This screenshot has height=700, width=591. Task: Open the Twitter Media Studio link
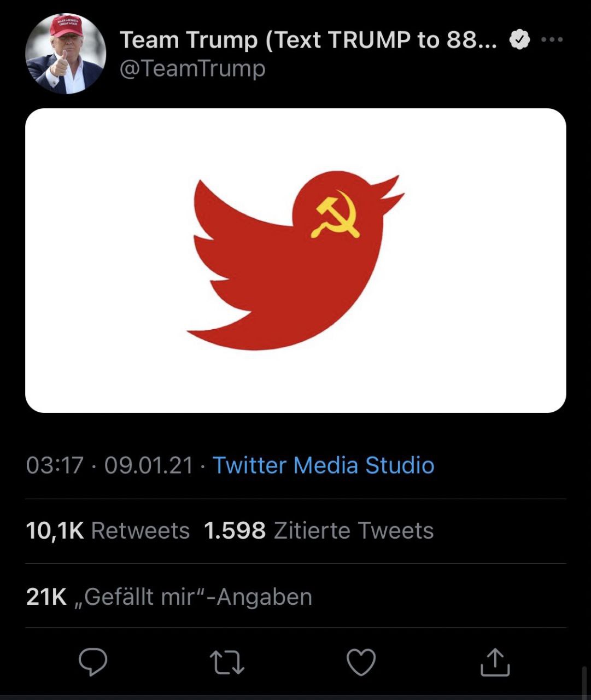[323, 465]
